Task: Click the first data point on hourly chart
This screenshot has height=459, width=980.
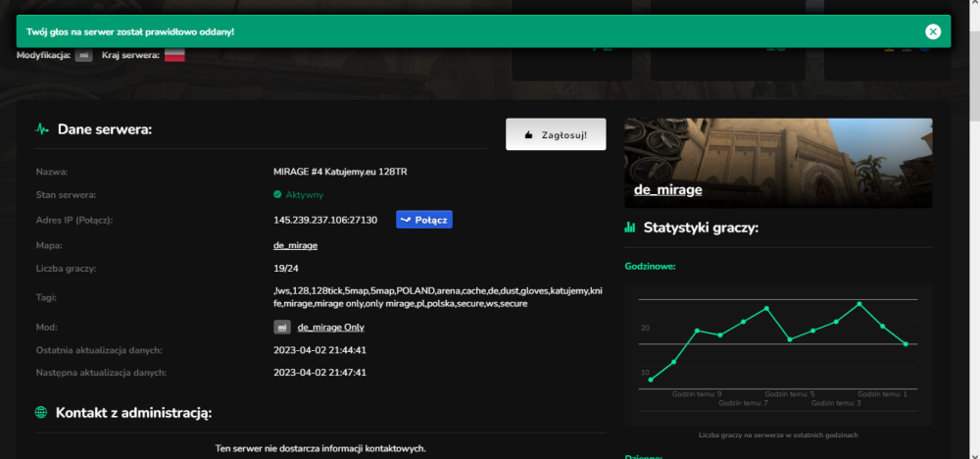Action: click(651, 380)
